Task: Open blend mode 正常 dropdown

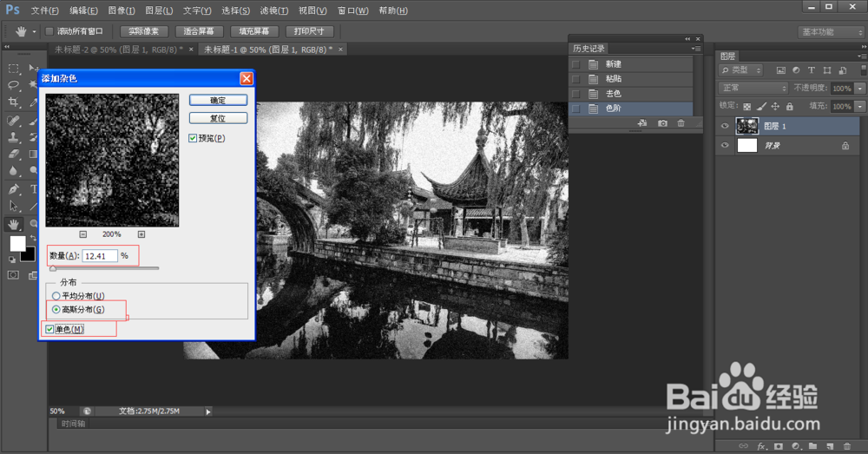Action: tap(753, 88)
